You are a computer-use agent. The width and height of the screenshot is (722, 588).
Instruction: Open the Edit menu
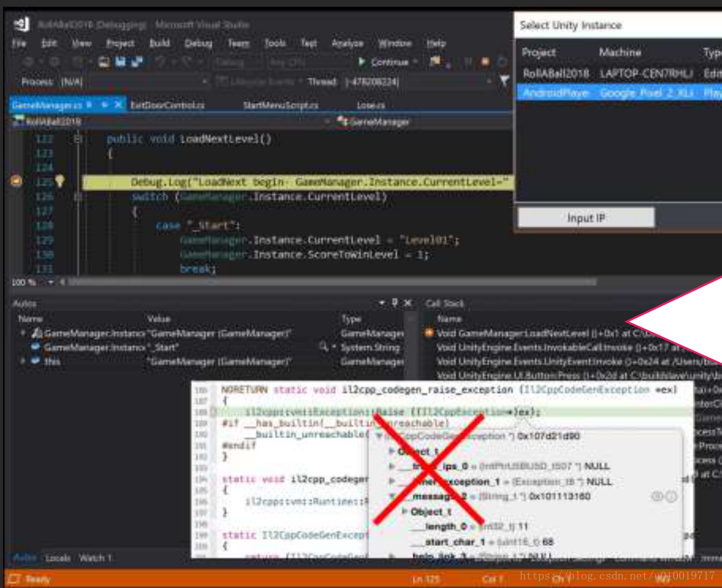(49, 43)
